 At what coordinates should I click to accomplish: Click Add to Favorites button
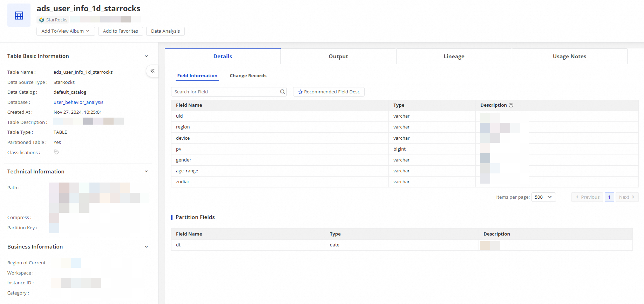click(120, 31)
